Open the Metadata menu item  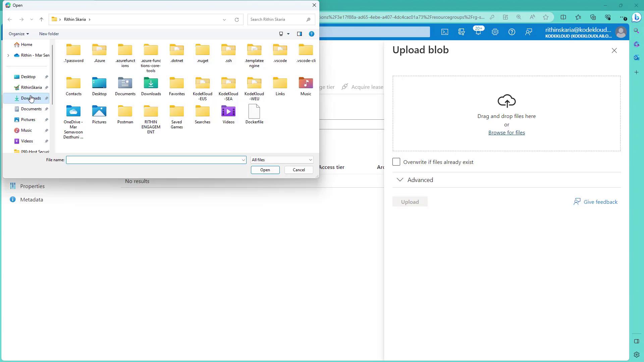pos(32,200)
